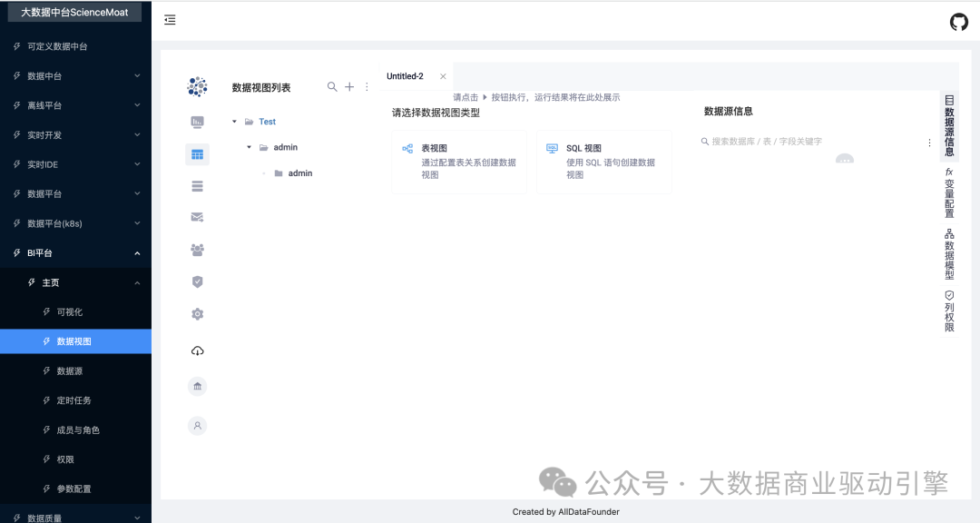Add a new data view with plus icon
The width and height of the screenshot is (980, 523).
pyautogui.click(x=349, y=87)
